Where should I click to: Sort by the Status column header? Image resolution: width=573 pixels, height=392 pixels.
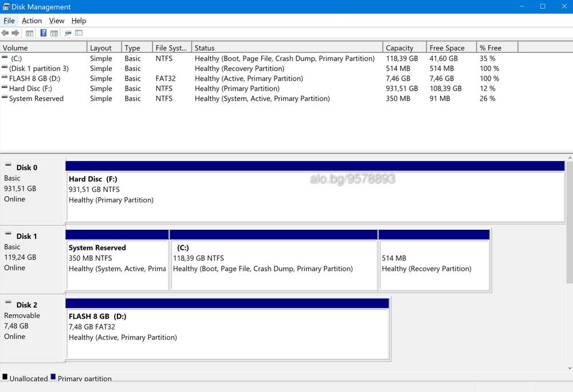click(287, 48)
